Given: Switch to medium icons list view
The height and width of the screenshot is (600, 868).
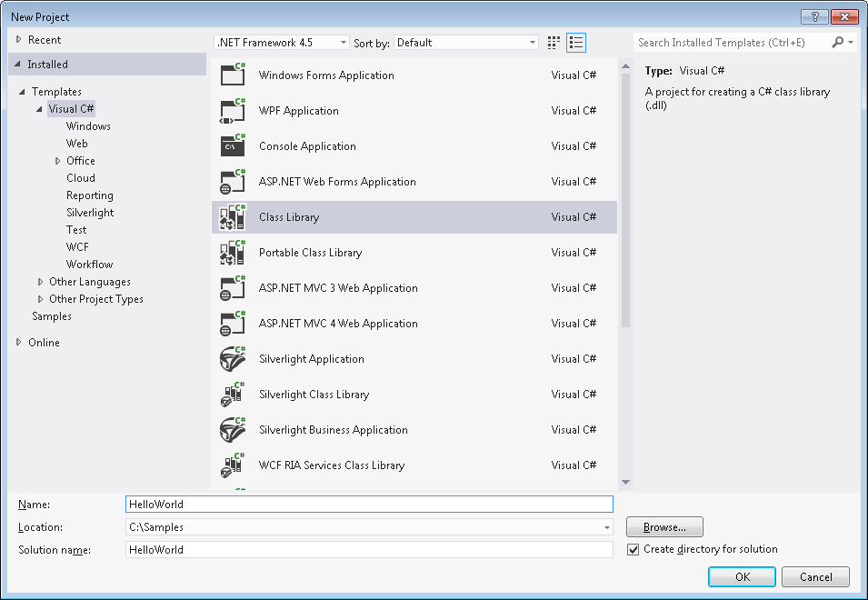Looking at the screenshot, I should pos(576,43).
